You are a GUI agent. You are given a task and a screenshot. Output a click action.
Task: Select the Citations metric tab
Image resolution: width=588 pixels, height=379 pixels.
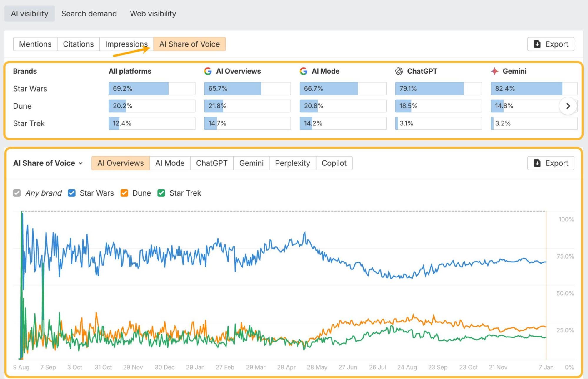78,44
